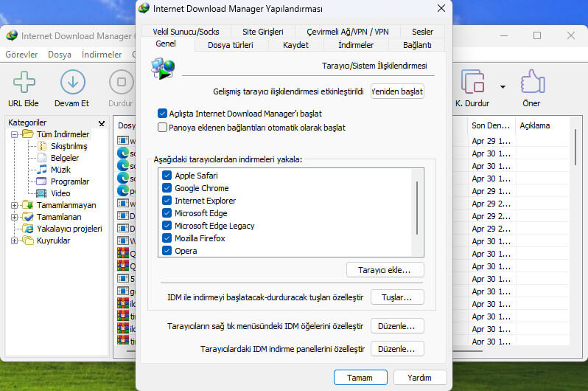
Task: Close the Kategoriler panel with its X
Action: click(101, 123)
